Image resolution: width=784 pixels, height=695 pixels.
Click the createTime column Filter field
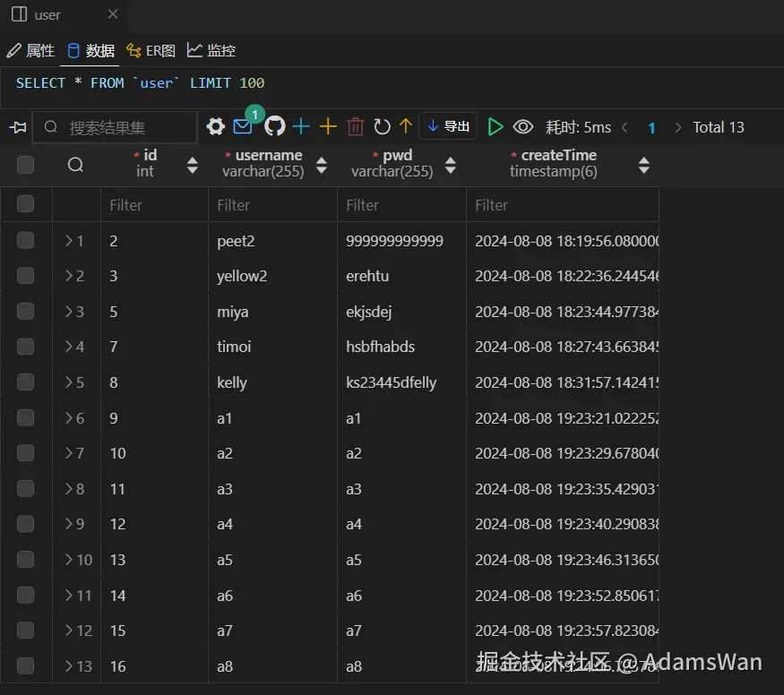pos(563,205)
